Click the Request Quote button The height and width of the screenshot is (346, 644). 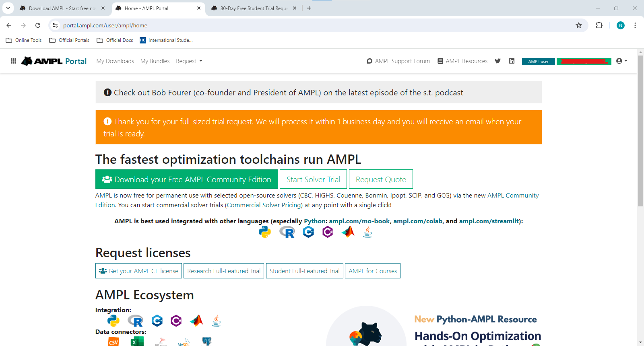[x=381, y=179]
